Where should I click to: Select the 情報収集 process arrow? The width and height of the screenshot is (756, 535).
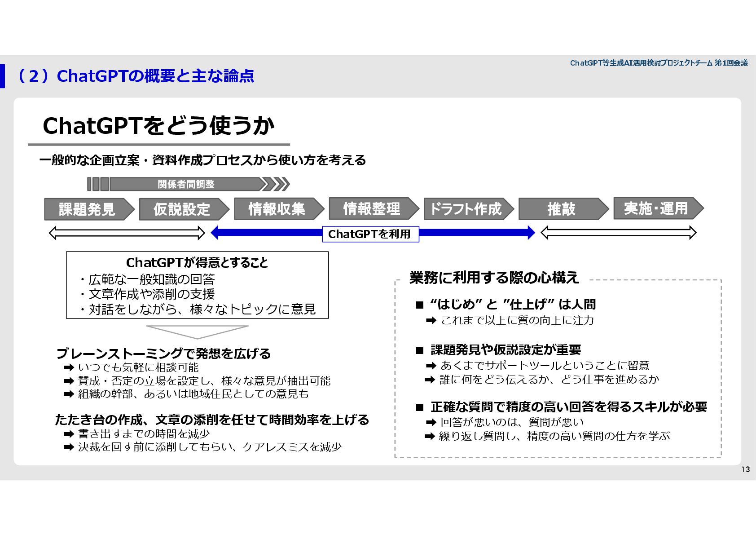point(279,209)
